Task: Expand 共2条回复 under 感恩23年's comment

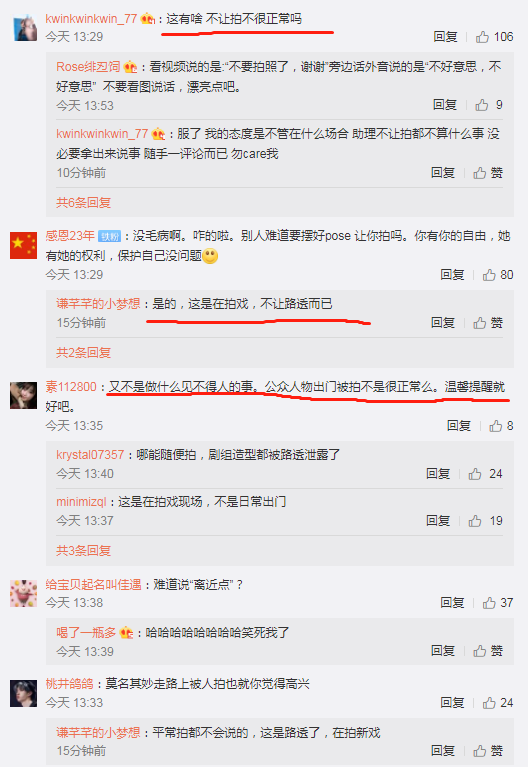Action: pos(84,353)
